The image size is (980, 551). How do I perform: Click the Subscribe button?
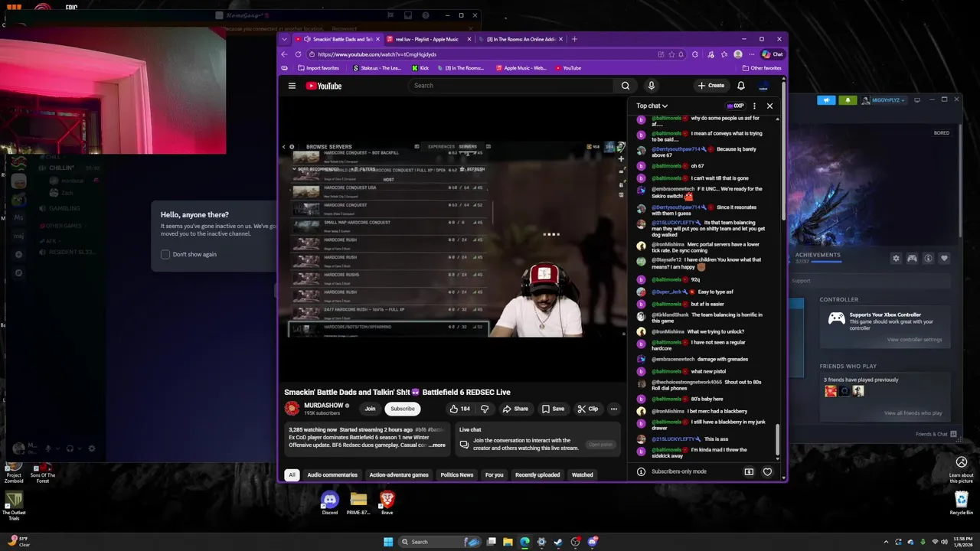click(402, 409)
